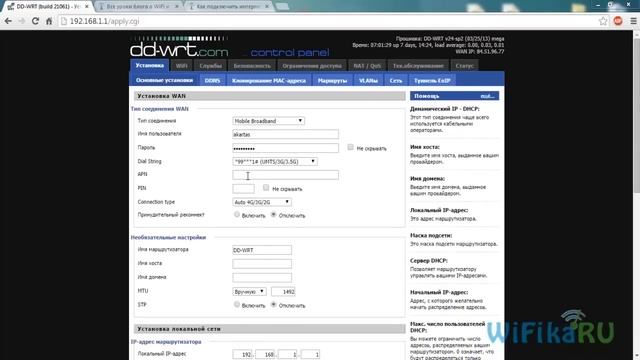Open the browser home page icon
640x360 pixels.
click(x=49, y=21)
